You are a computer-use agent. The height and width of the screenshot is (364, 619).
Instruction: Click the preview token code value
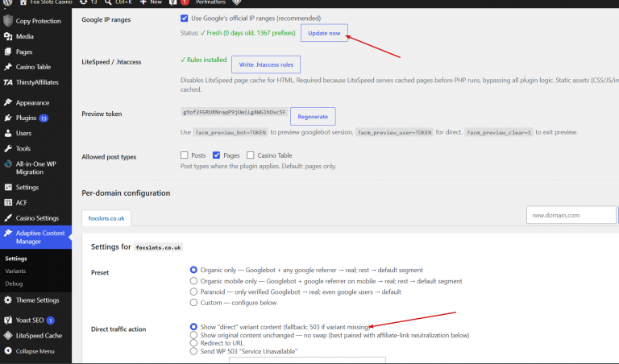pos(234,112)
